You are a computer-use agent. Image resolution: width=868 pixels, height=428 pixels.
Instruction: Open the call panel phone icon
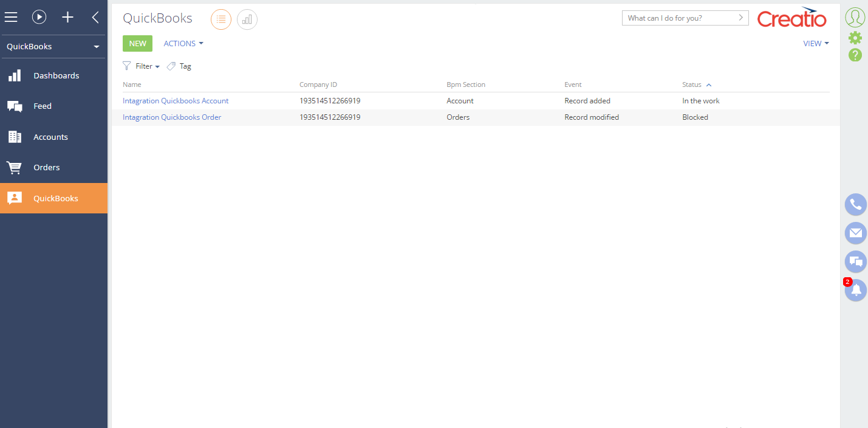(x=855, y=204)
